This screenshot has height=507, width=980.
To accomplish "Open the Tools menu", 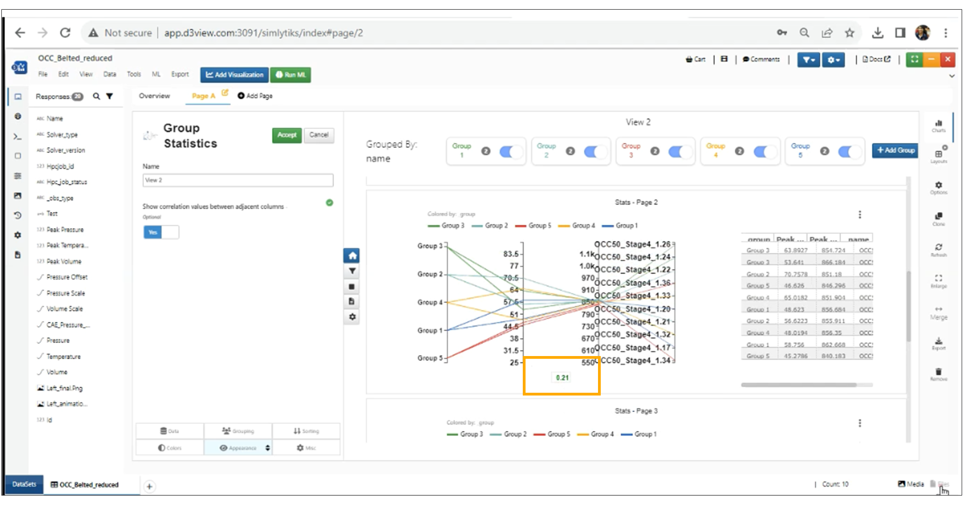I will (134, 74).
